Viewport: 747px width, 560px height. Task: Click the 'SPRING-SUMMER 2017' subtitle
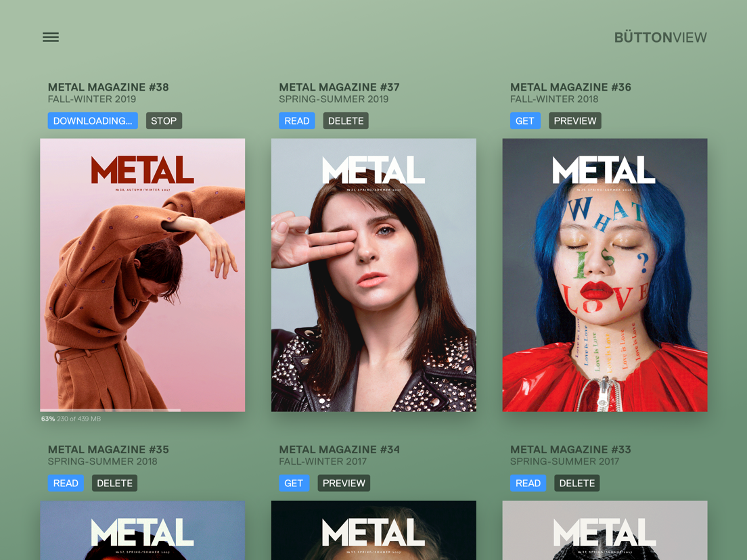564,461
